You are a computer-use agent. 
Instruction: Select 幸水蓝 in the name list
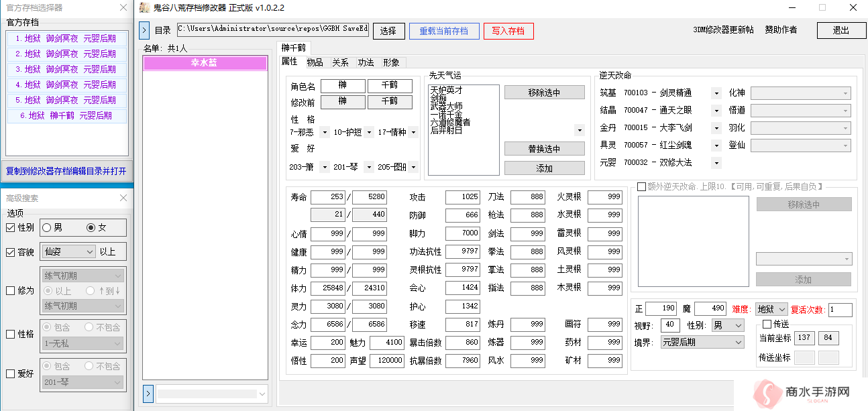[x=205, y=63]
